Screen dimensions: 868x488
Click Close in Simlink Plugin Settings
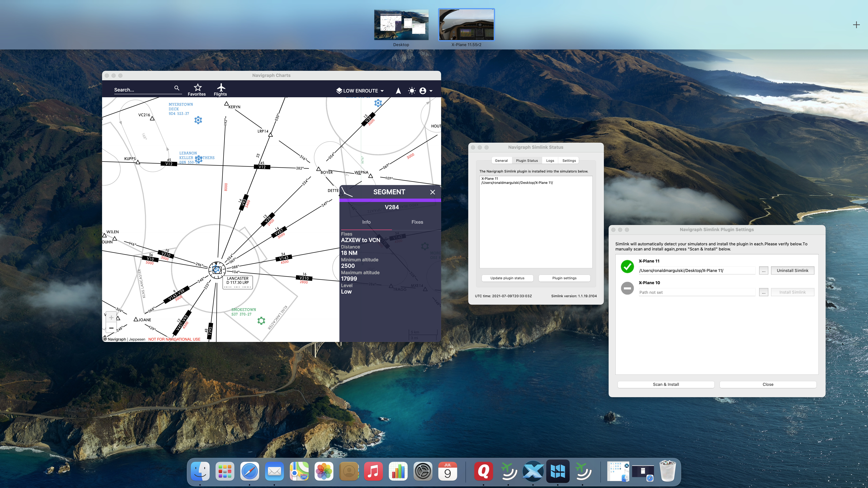pyautogui.click(x=768, y=384)
